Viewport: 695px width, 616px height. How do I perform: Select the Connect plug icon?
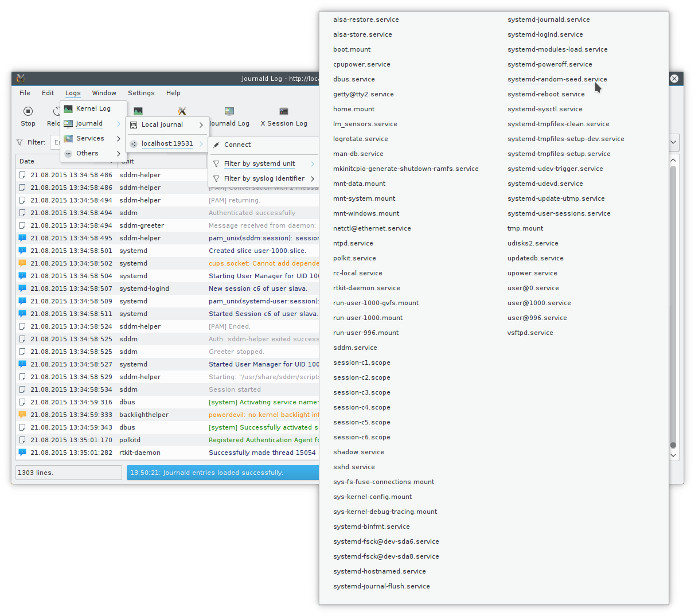pos(216,145)
